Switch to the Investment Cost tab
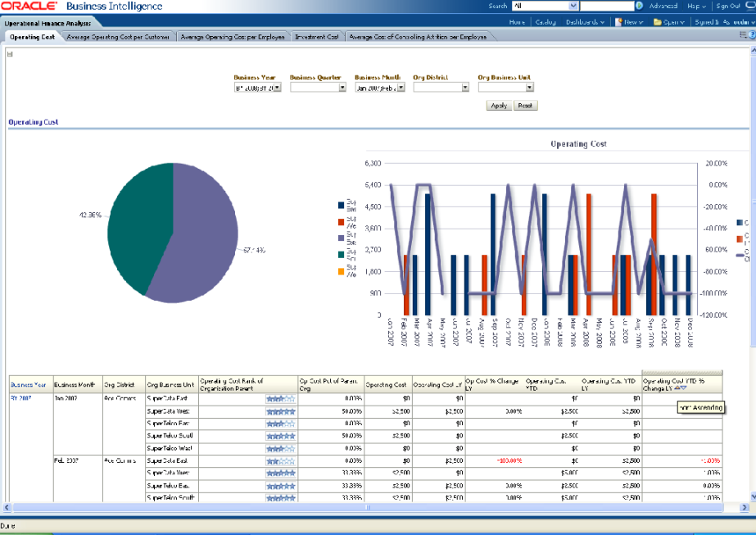Screen dimensions: 756x535 coord(317,37)
